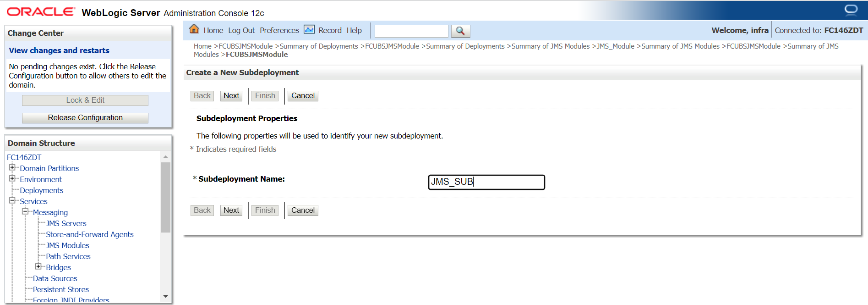Collapse the Messaging tree node
The height and width of the screenshot is (305, 868).
[x=25, y=211]
